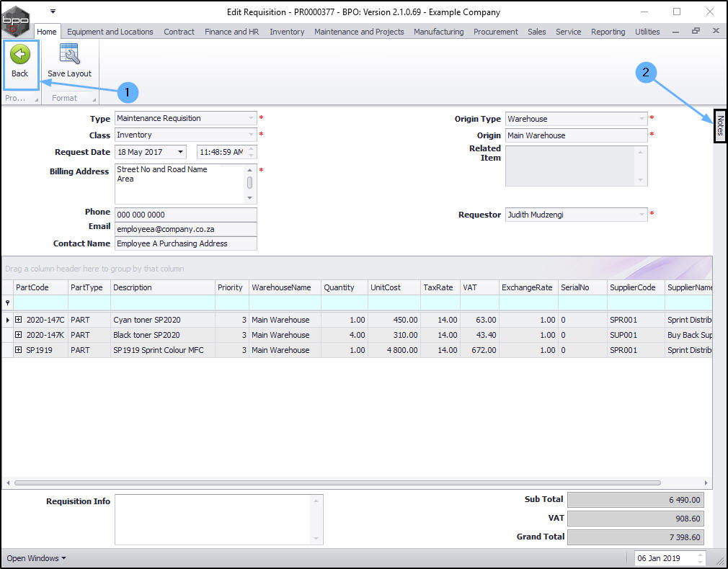This screenshot has height=569, width=728.
Task: Minimize the ribbon document window
Action: coord(675,32)
